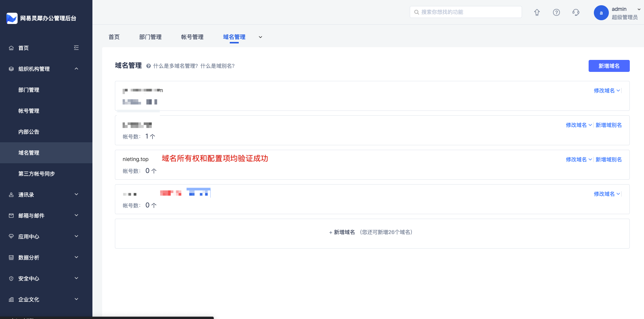Expand the 邮箱与邮件 sidebar menu
Image resolution: width=644 pixels, height=319 pixels.
pyautogui.click(x=76, y=216)
